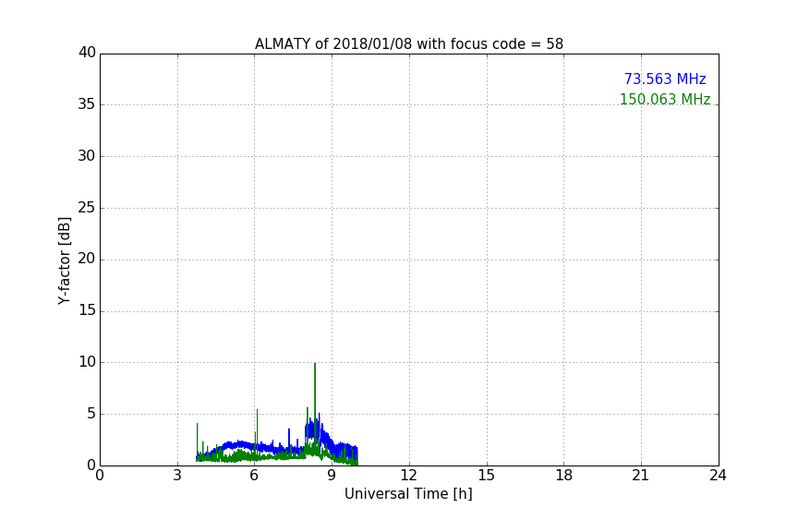Click the y-axis tick label "5"

(91, 414)
